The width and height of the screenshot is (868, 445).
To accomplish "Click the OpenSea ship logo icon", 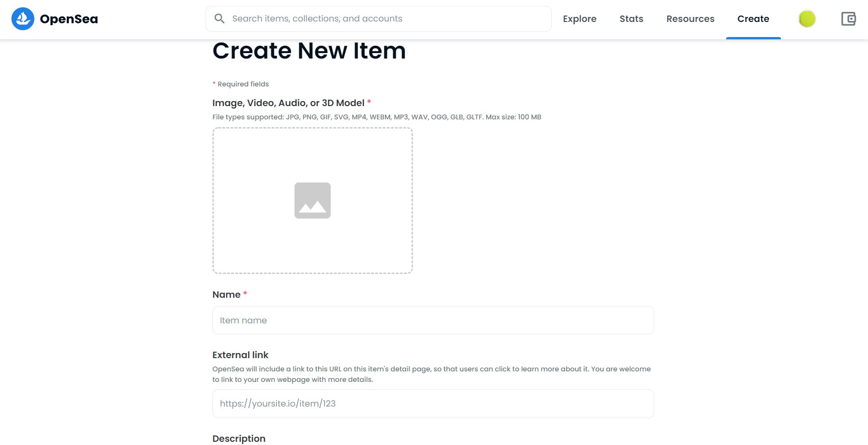I will click(22, 19).
